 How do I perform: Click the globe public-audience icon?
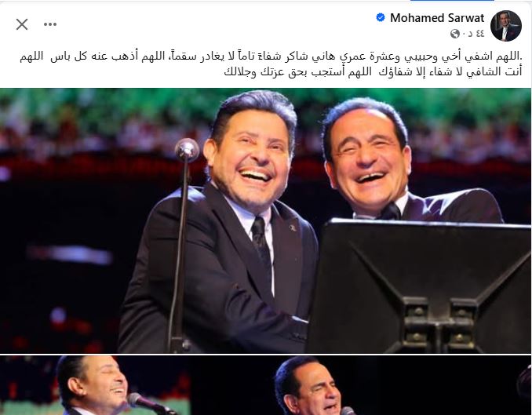pos(455,34)
